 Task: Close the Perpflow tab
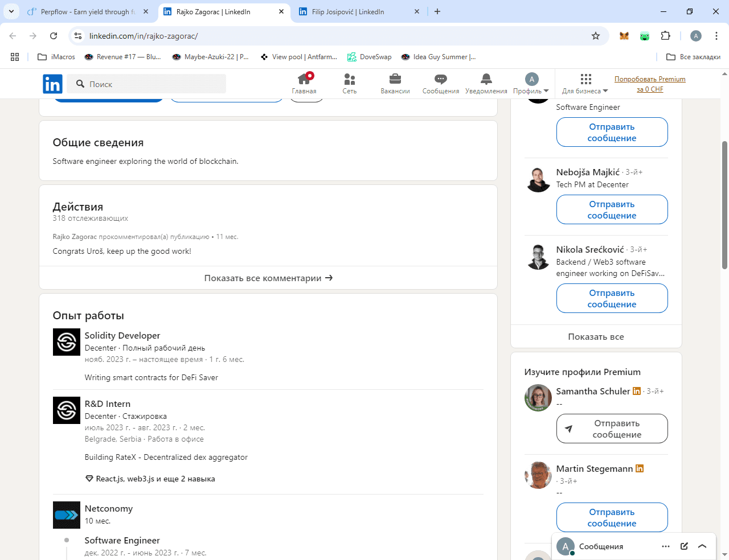(x=146, y=11)
